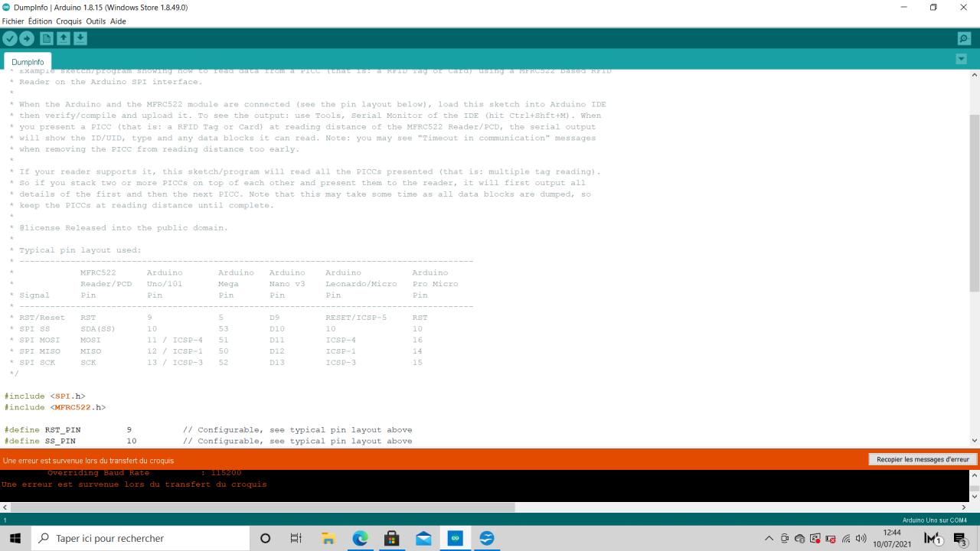Click the console scroll-left arrow
This screenshot has width=980, height=551.
5,507
